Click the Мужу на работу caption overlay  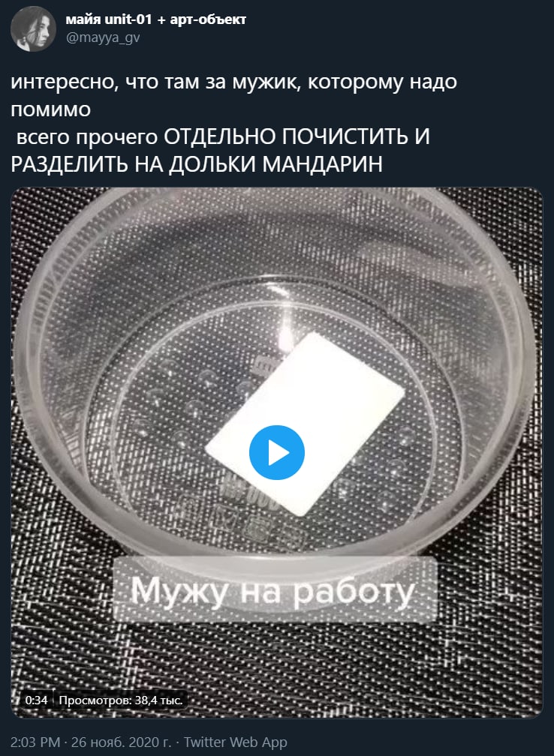(x=275, y=590)
